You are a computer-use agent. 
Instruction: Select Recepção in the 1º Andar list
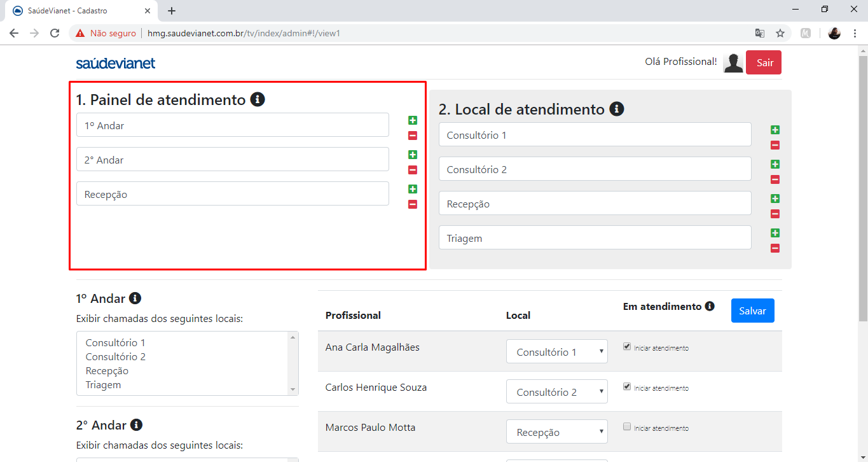tap(107, 371)
